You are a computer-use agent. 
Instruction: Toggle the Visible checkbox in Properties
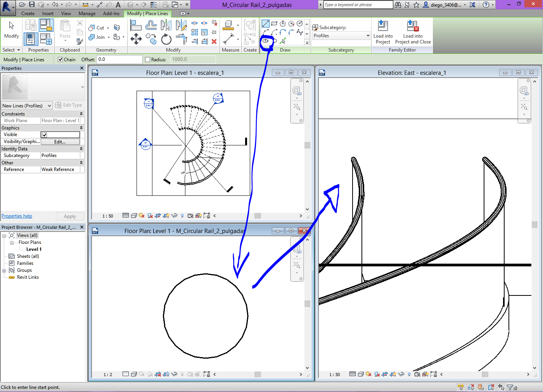tap(45, 135)
